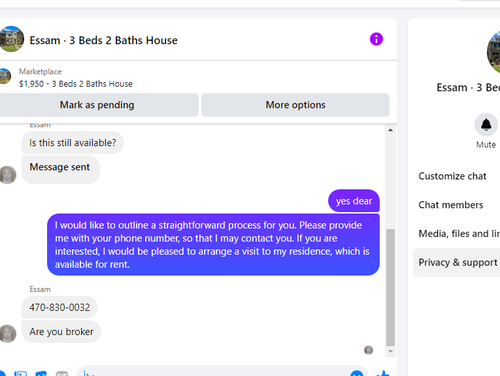Select the "Are you broker" message
500x376 pixels.
(x=61, y=332)
